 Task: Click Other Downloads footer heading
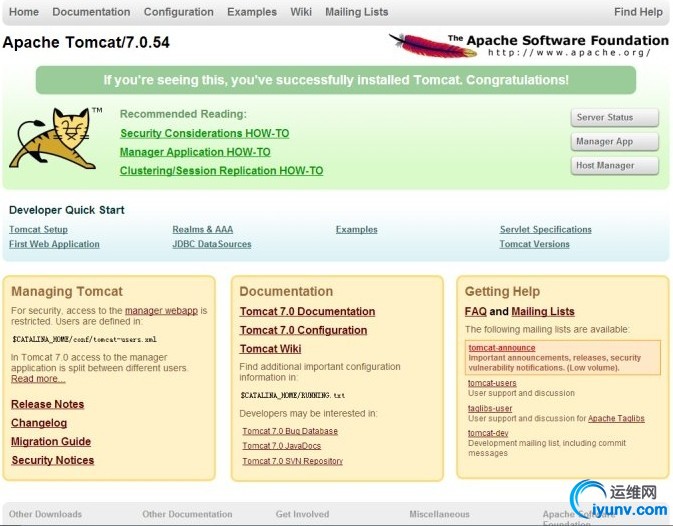click(45, 514)
